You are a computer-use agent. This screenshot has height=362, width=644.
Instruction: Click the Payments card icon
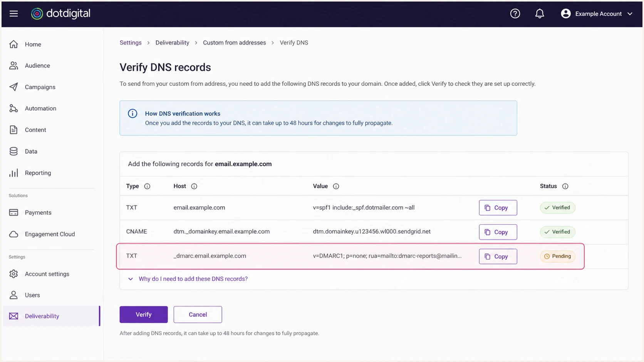pyautogui.click(x=13, y=212)
